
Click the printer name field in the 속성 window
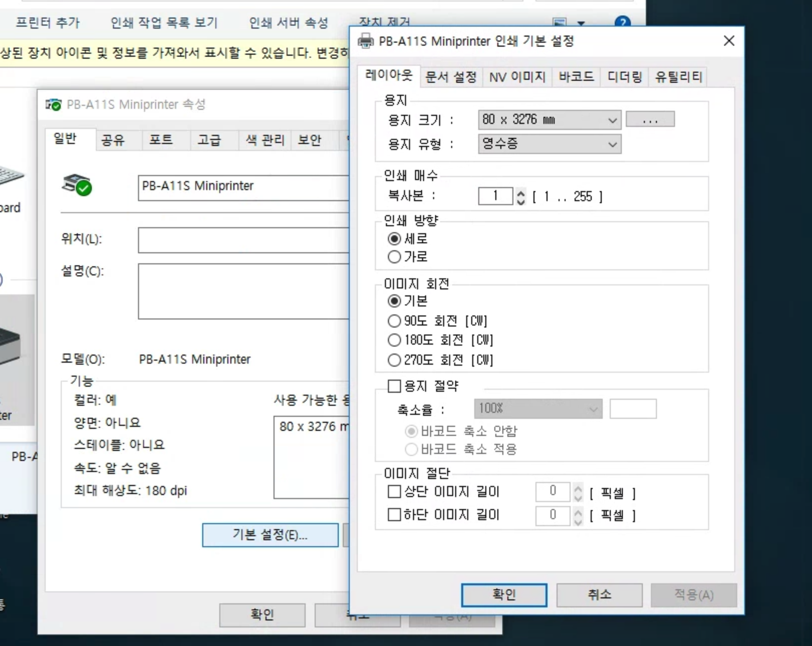pos(244,188)
